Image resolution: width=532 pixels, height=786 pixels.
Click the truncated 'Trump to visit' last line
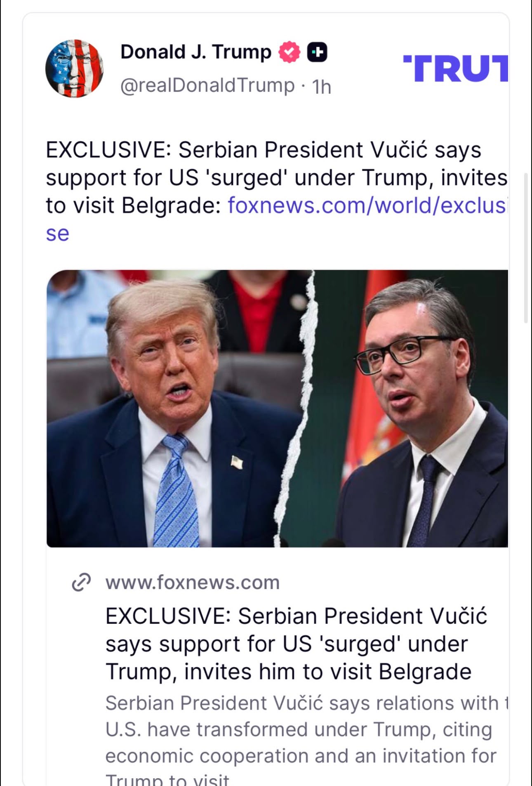[x=167, y=779]
